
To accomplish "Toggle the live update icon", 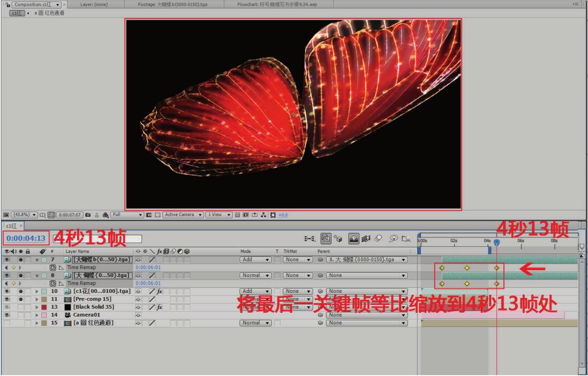I will [325, 239].
